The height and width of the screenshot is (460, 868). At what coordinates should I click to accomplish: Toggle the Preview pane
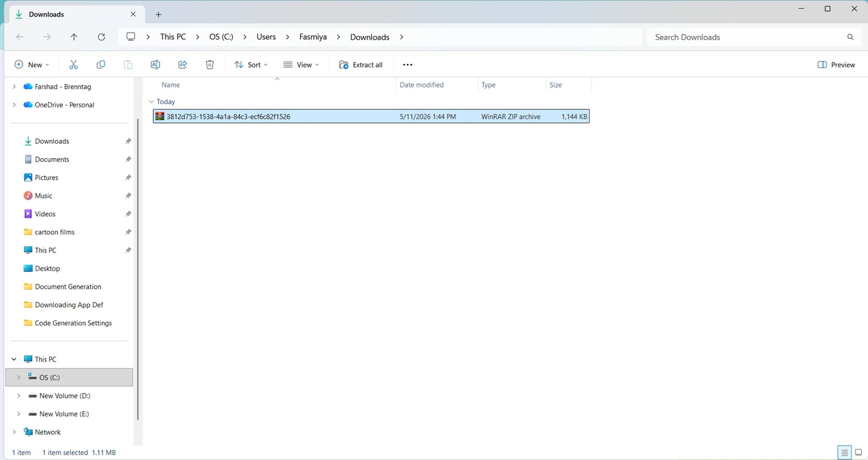pos(836,65)
